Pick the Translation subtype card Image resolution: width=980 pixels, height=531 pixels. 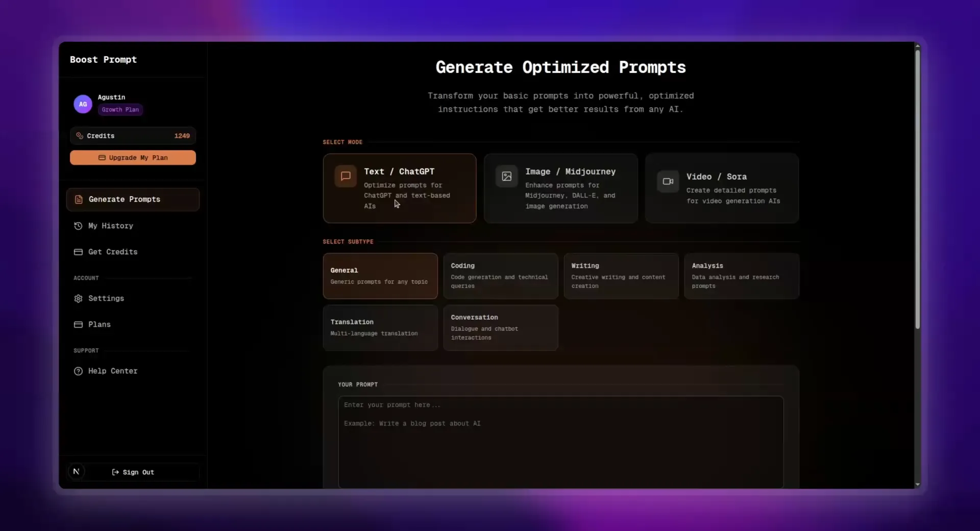pyautogui.click(x=380, y=327)
